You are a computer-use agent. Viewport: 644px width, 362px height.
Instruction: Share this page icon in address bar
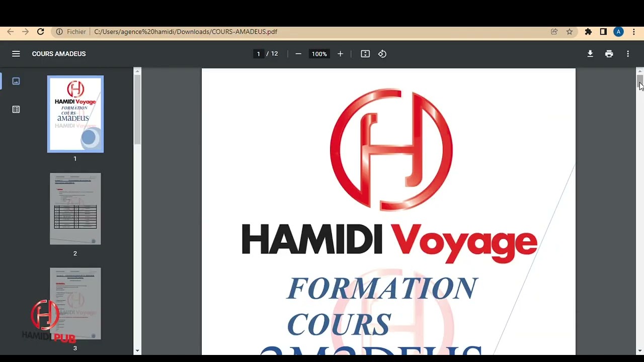(554, 32)
